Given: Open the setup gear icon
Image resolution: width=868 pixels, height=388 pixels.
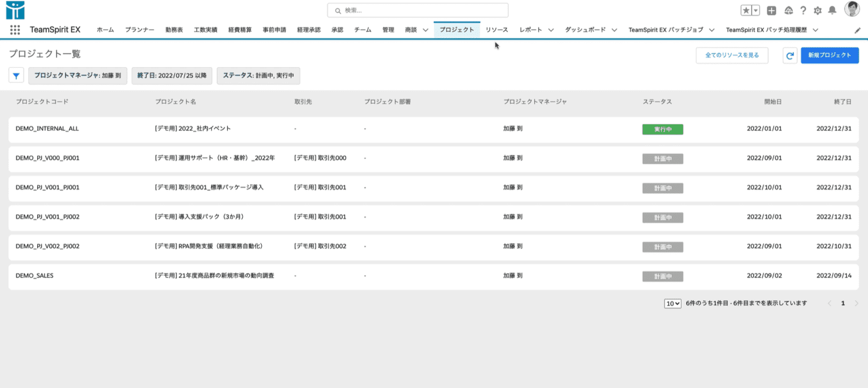Looking at the screenshot, I should (x=817, y=11).
